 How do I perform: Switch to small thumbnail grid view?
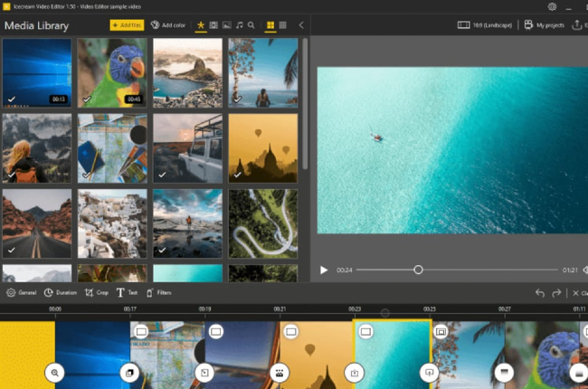(283, 25)
